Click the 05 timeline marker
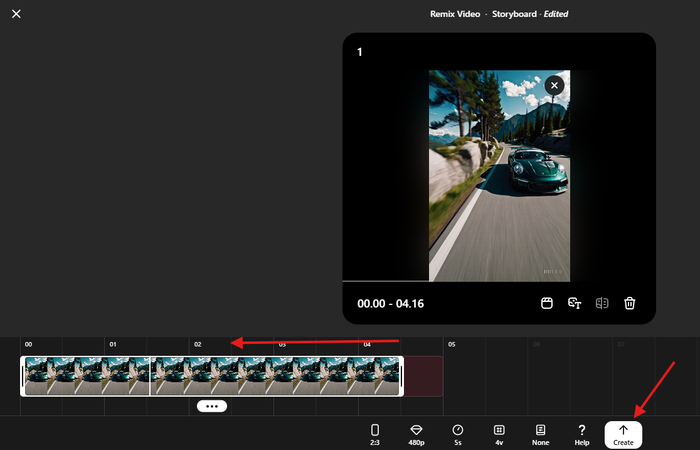Screen dimensions: 700x450 click(452, 344)
